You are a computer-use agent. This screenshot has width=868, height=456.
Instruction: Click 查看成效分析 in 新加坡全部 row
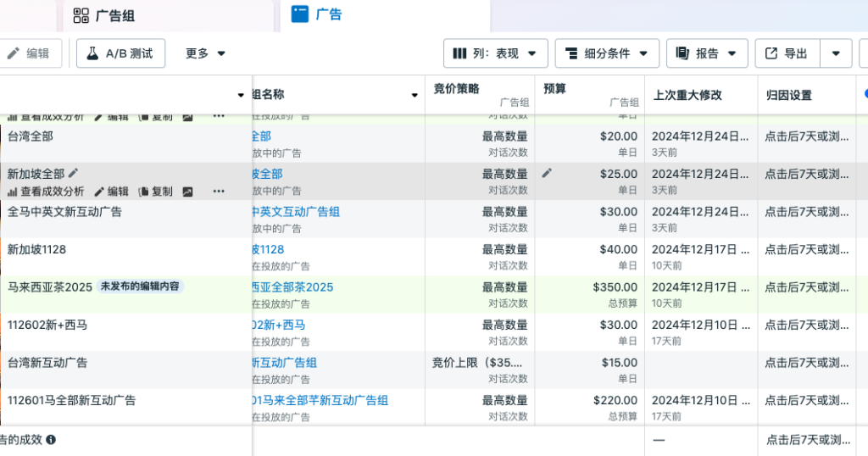point(46,192)
